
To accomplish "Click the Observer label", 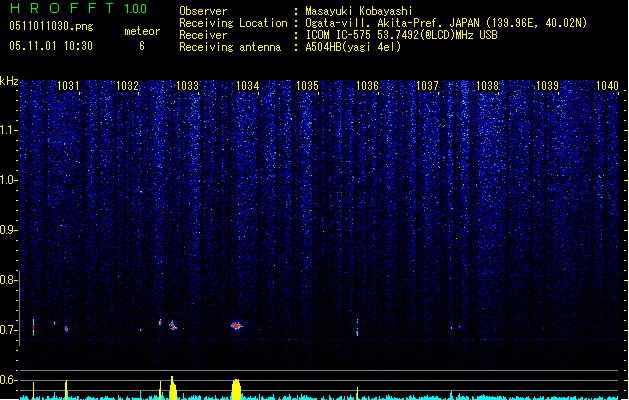I will click(x=203, y=11).
